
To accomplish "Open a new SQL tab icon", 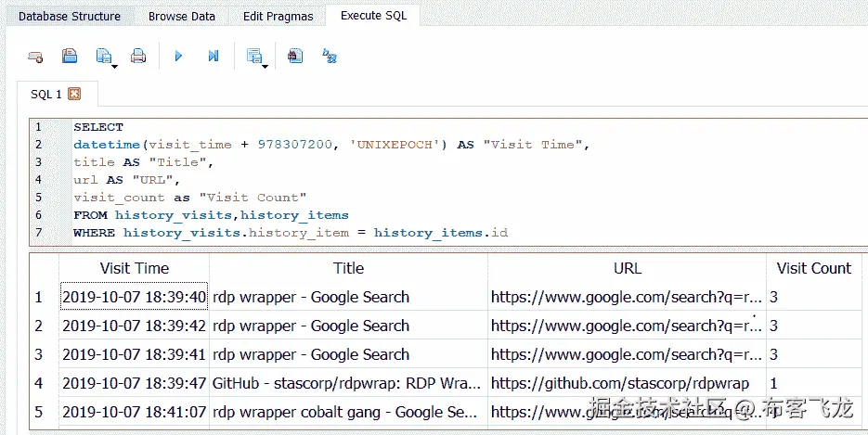I will (x=35, y=56).
